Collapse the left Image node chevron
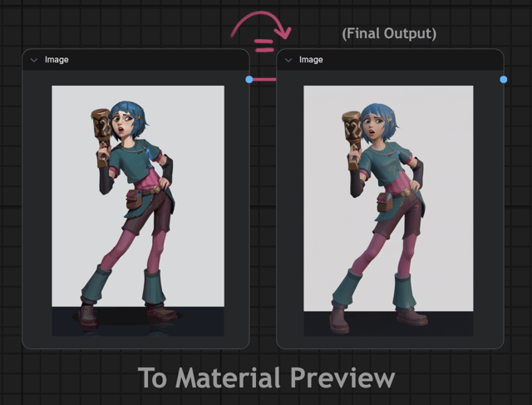The image size is (532, 405). (x=34, y=60)
